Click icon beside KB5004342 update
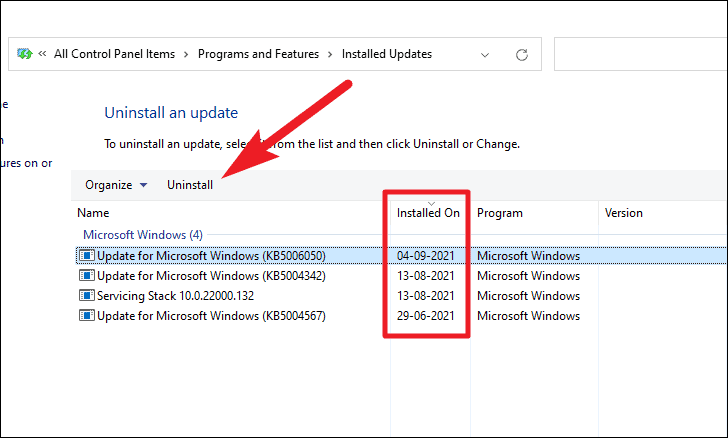This screenshot has height=438, width=728. coord(86,275)
